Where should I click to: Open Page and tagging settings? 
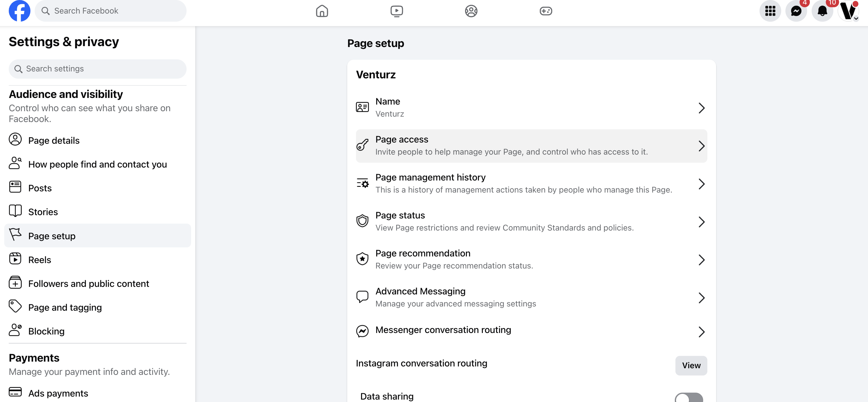point(97,307)
